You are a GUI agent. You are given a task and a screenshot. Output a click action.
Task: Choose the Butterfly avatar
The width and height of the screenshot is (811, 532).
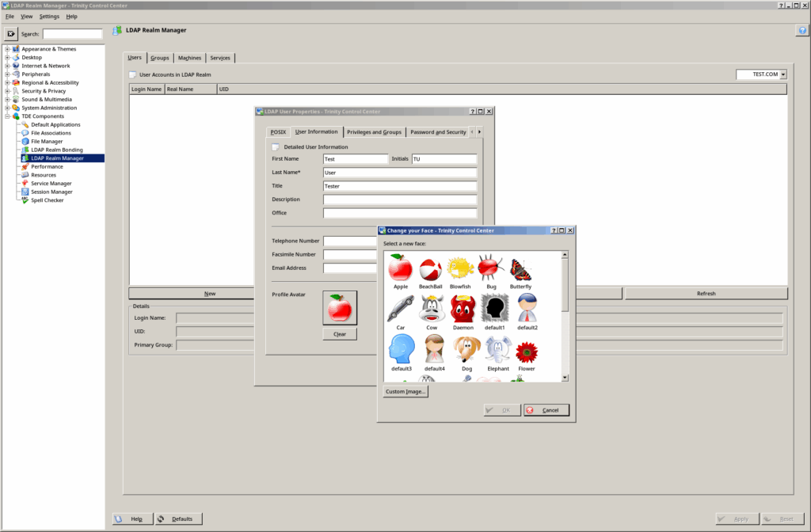pyautogui.click(x=520, y=268)
